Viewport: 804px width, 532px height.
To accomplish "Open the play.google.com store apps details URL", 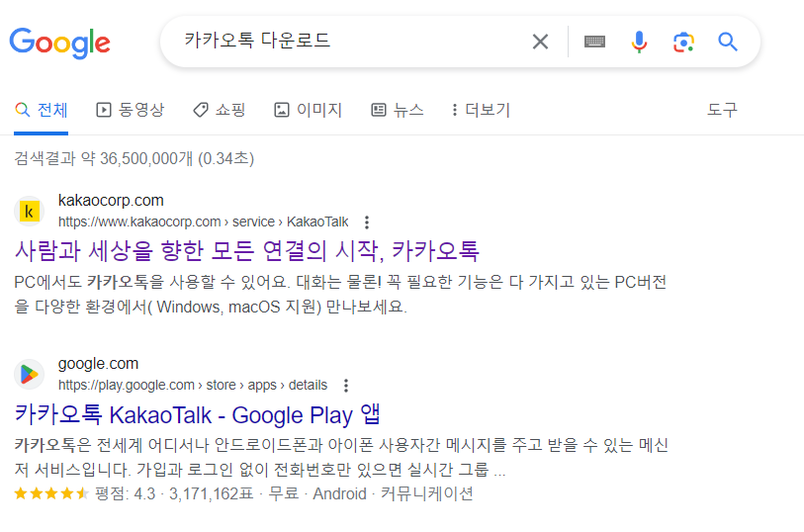I will [x=193, y=385].
